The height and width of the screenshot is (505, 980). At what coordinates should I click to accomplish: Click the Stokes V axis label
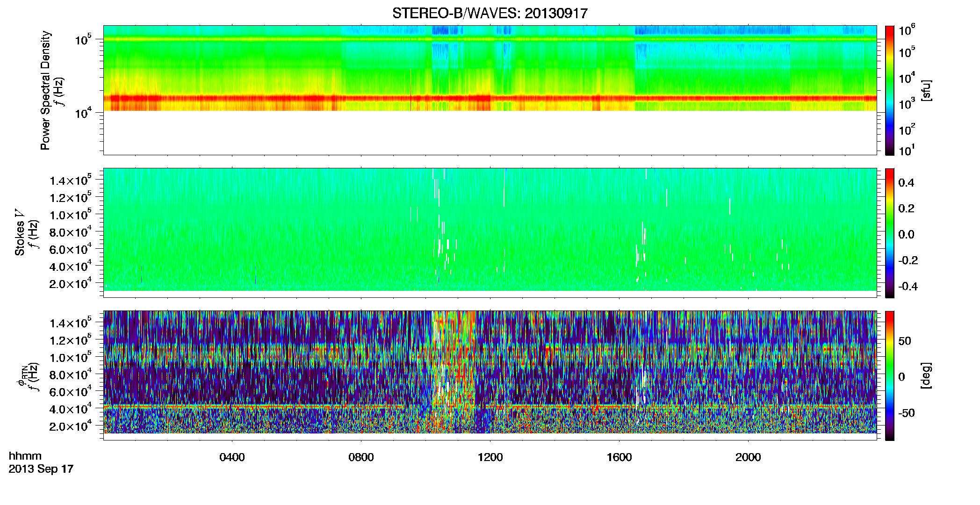click(20, 233)
